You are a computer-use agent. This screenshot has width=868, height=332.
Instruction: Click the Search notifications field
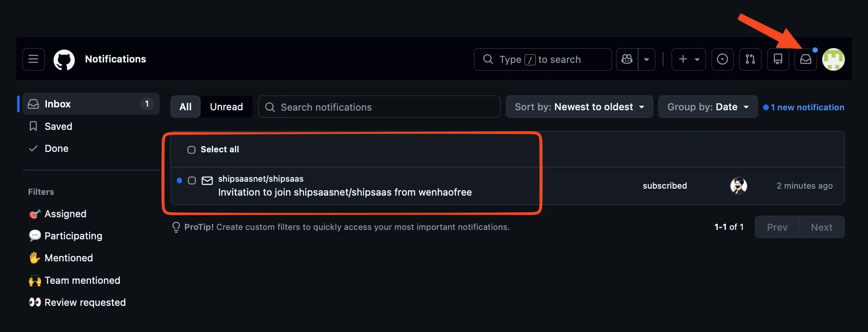pyautogui.click(x=379, y=107)
